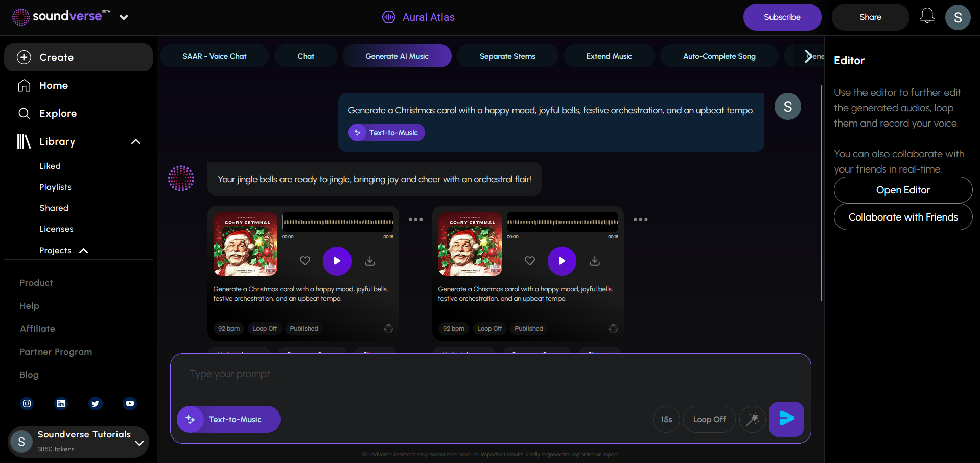The width and height of the screenshot is (980, 463).
Task: Collapse the Library section chevron
Action: tap(135, 141)
